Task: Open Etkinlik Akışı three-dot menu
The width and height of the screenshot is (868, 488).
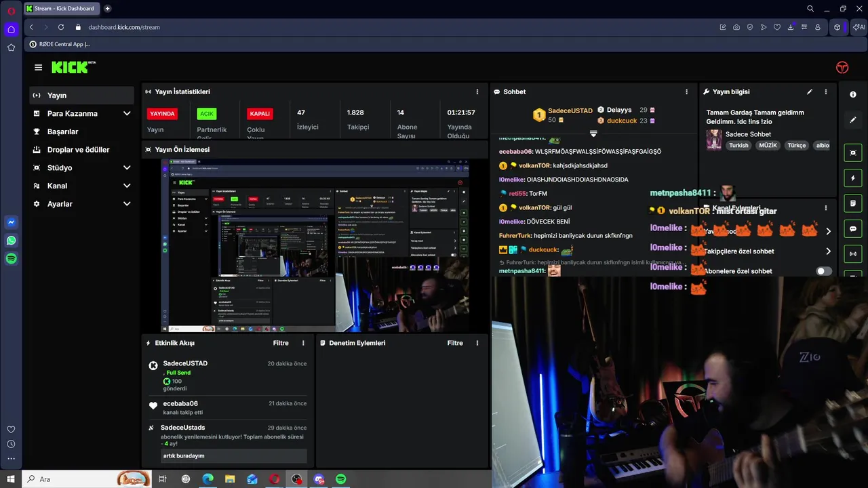Action: point(303,343)
